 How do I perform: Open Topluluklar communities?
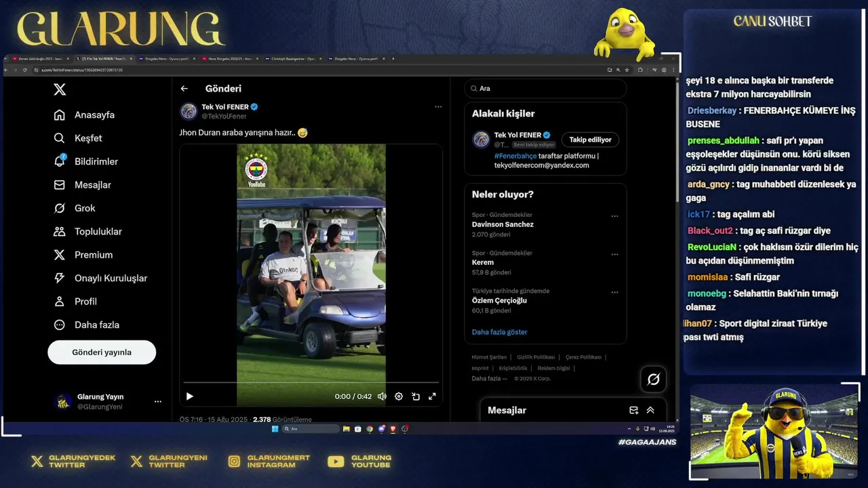click(x=88, y=232)
